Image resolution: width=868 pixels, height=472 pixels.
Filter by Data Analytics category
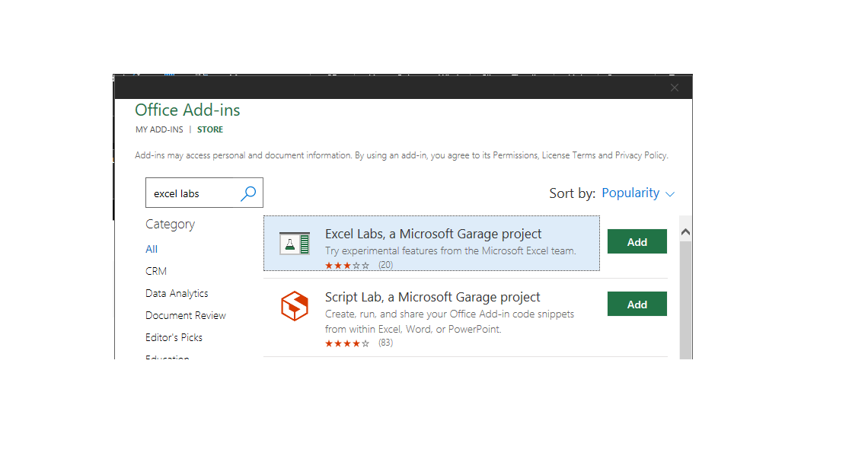coord(177,292)
